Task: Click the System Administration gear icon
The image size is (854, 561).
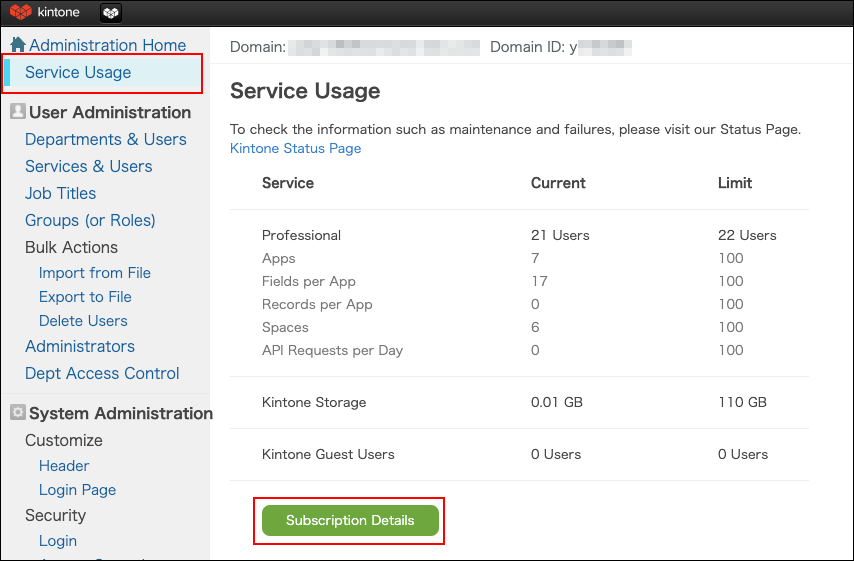Action: pos(17,413)
